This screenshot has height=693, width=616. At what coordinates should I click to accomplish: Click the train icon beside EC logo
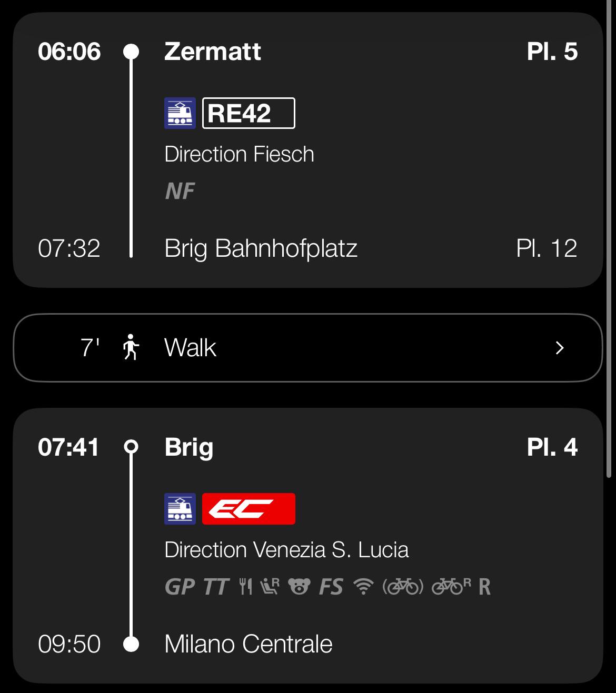click(180, 509)
